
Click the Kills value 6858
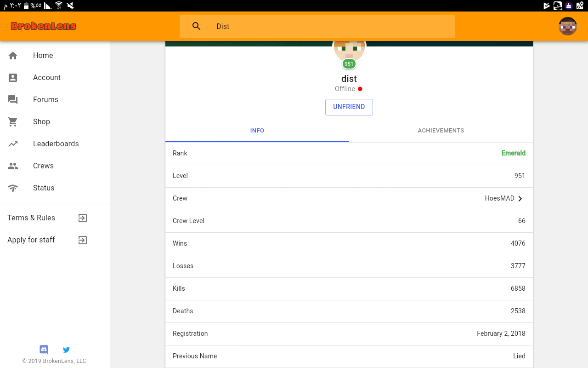[x=518, y=288]
